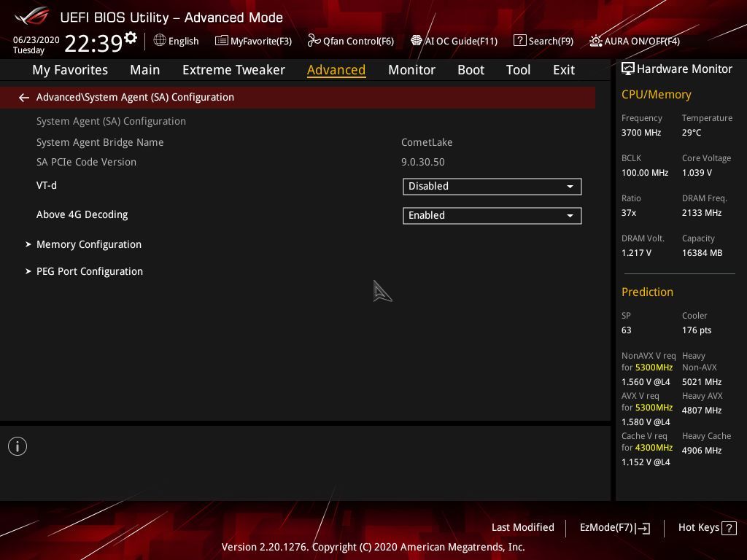
Task: Click the 2133 MHz DRAM Freq. value
Action: pos(701,213)
